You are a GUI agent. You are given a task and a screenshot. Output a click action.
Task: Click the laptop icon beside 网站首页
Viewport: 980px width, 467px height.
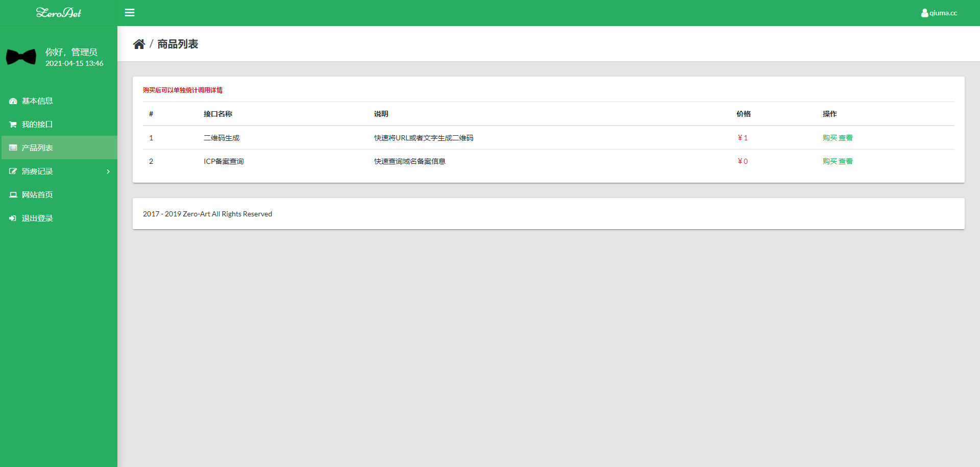click(x=13, y=195)
